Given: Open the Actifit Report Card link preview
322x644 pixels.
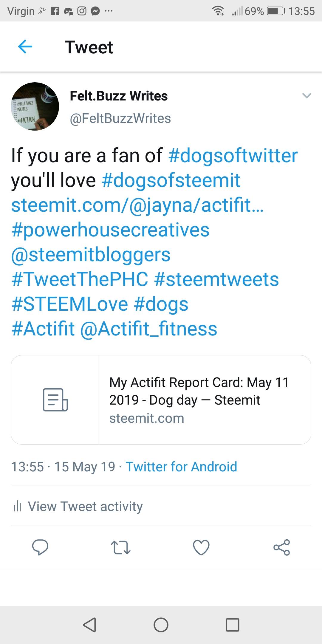Looking at the screenshot, I should (161, 400).
